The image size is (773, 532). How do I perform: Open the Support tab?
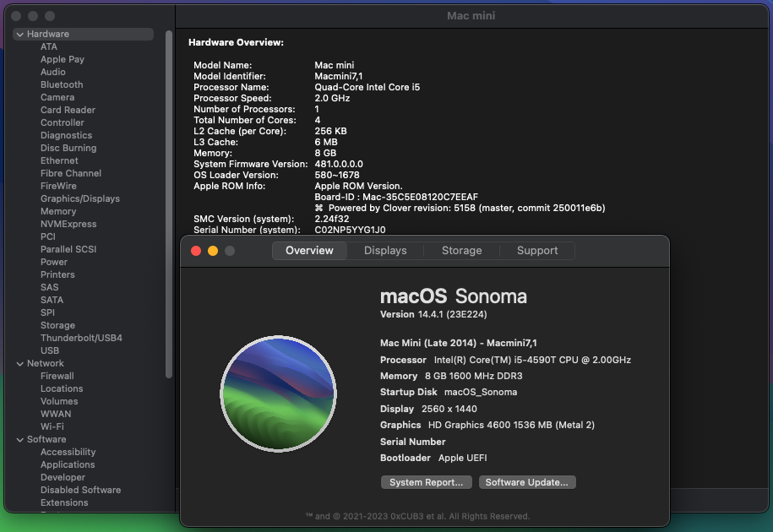click(537, 250)
